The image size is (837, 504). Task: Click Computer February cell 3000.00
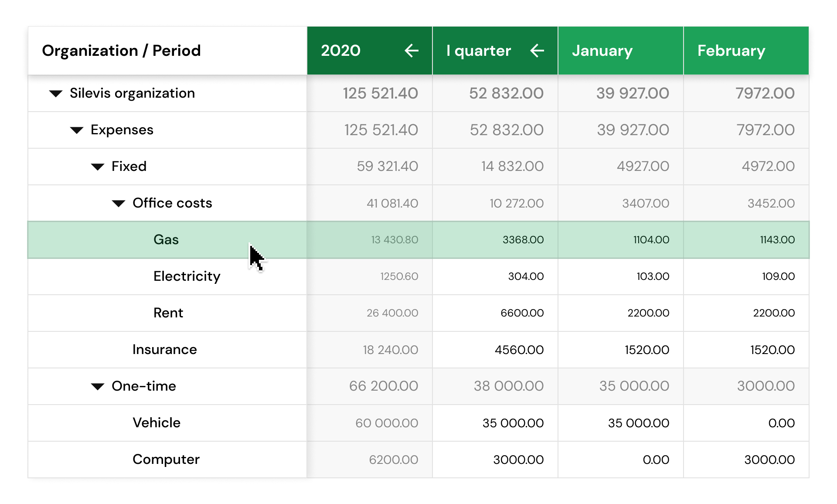coord(769,460)
